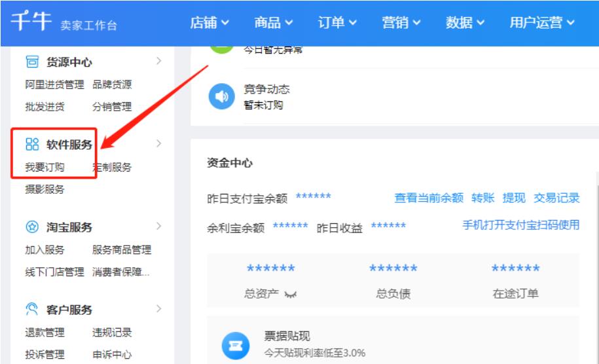The width and height of the screenshot is (599, 364).
Task: Open 分销管理 in sidebar
Action: (112, 107)
